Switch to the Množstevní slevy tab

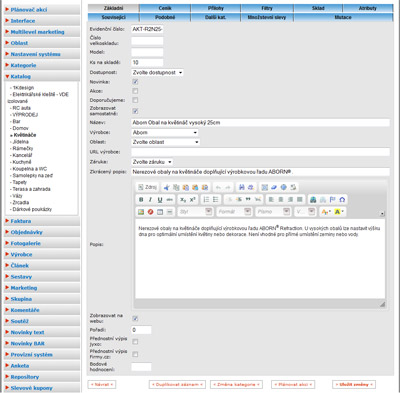pos(267,17)
